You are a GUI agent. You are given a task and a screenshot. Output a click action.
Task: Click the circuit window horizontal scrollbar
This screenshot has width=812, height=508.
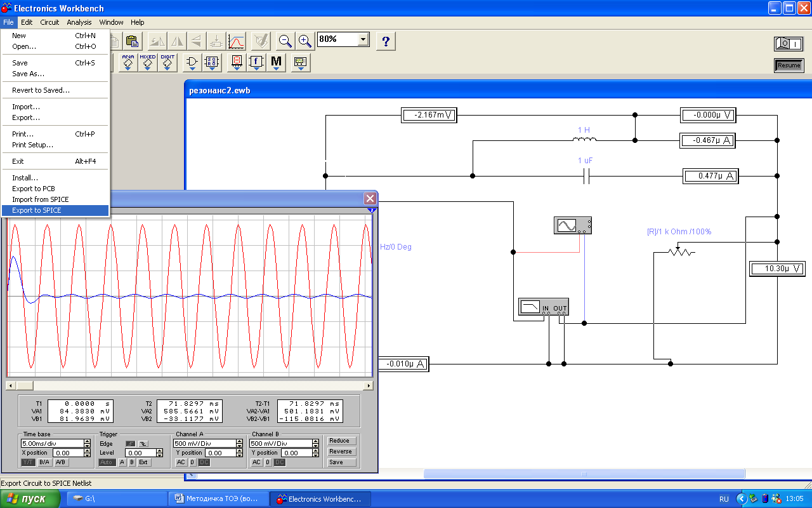pos(584,474)
